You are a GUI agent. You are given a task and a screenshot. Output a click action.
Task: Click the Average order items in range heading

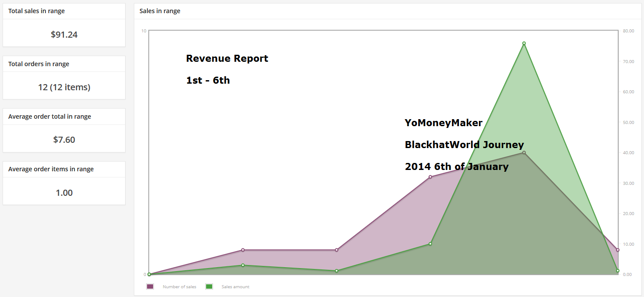click(x=51, y=169)
